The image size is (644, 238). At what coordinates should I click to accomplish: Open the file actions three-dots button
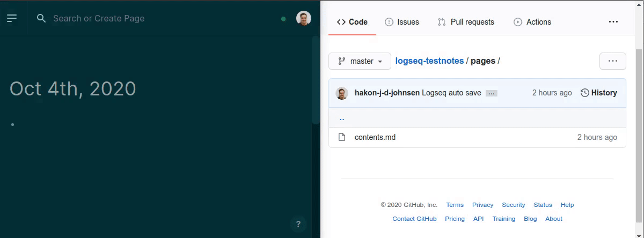(x=613, y=61)
